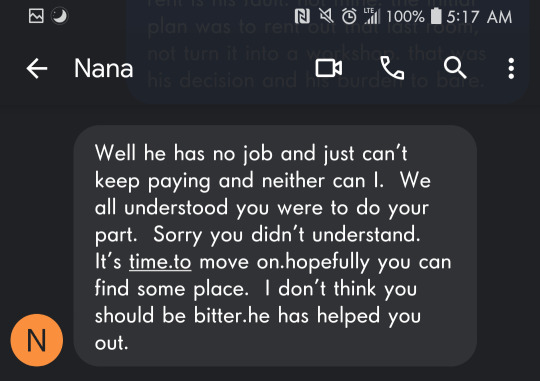This screenshot has width=540, height=381.
Task: Select the received message bubble from Nana
Action: (x=275, y=246)
